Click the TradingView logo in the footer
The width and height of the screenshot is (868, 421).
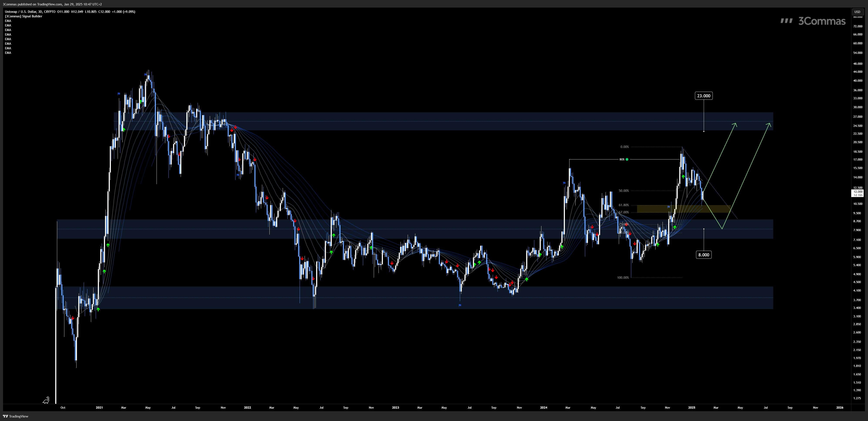(15, 416)
